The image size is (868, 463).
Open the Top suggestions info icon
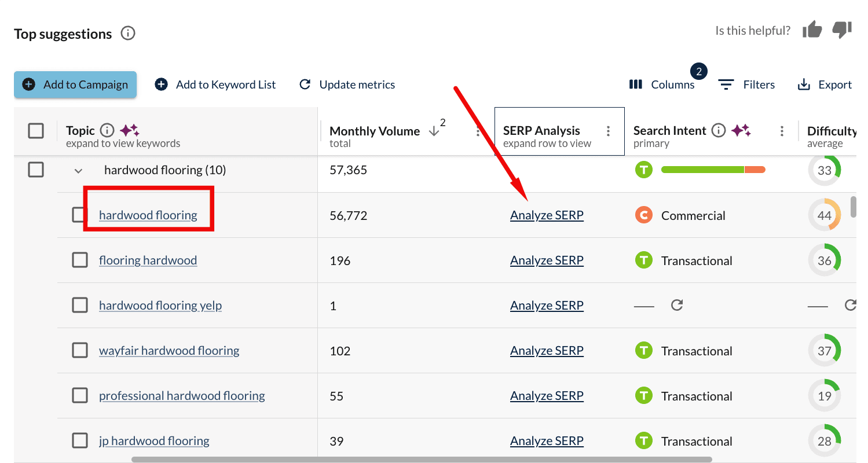(x=128, y=34)
